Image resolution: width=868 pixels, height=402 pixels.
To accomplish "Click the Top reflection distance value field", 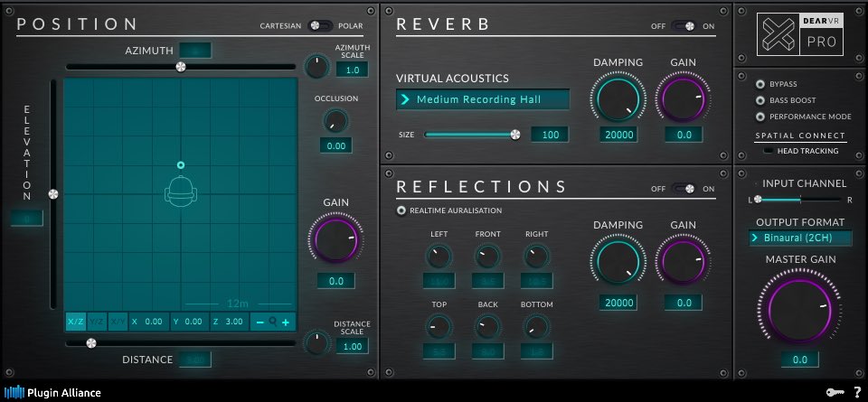I will [439, 351].
